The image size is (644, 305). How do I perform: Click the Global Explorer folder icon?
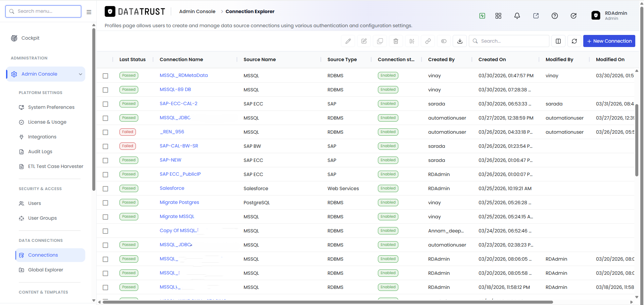(21, 270)
